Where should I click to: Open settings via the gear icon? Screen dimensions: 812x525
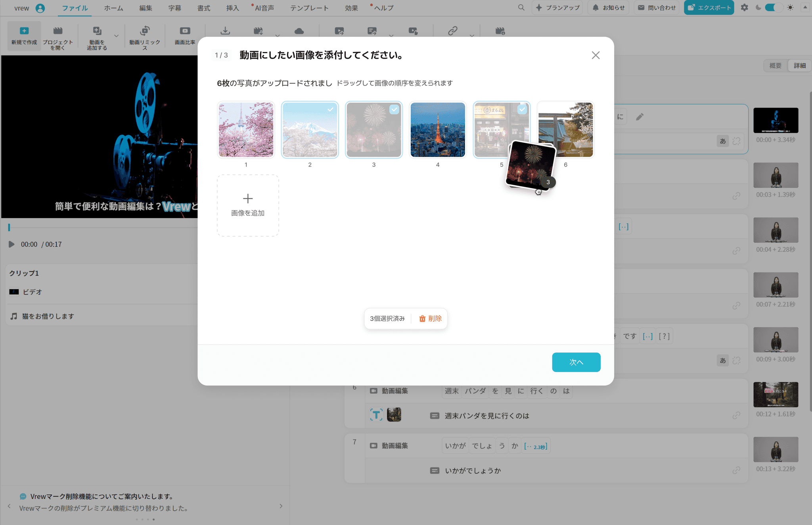click(744, 8)
